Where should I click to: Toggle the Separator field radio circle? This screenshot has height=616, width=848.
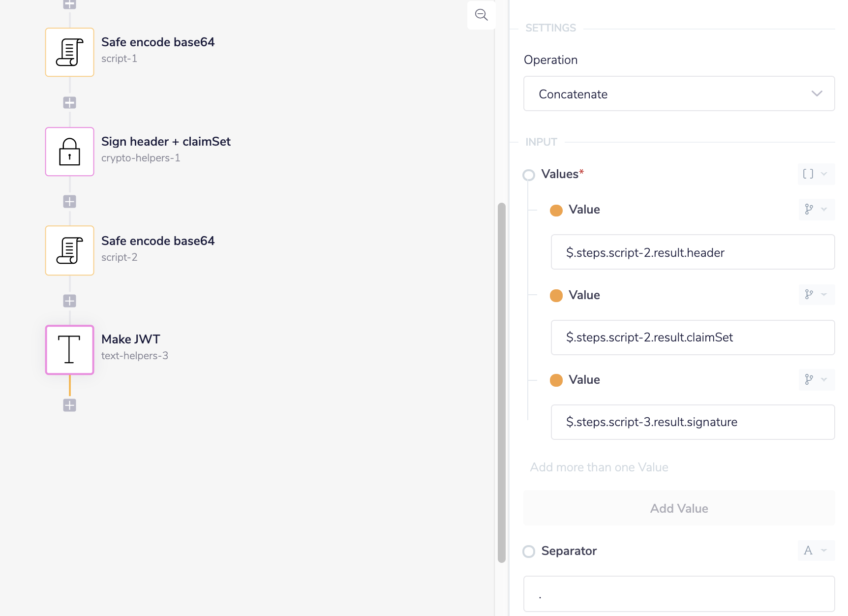pyautogui.click(x=529, y=552)
